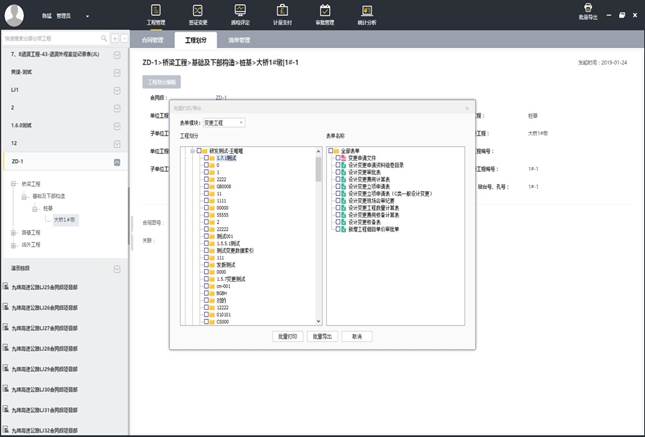This screenshot has height=437, width=645.
Task: Switch to the 工程划分 tab
Action: (196, 40)
